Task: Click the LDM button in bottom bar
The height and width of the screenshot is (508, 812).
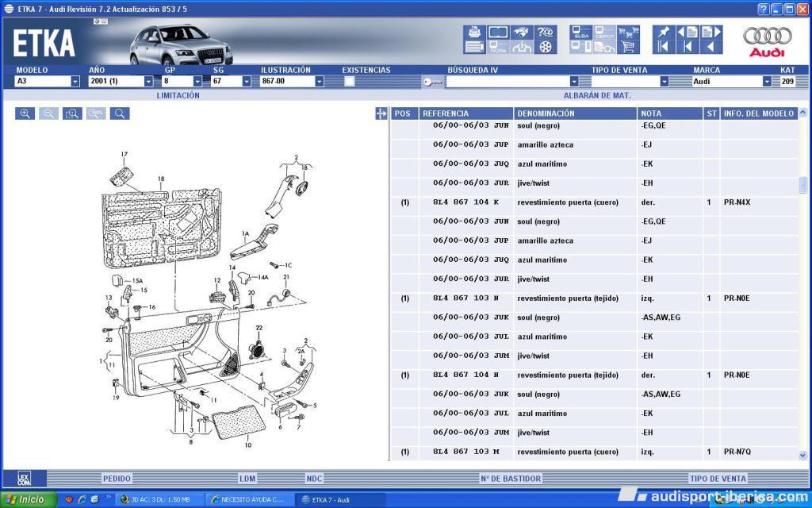Action: click(247, 479)
